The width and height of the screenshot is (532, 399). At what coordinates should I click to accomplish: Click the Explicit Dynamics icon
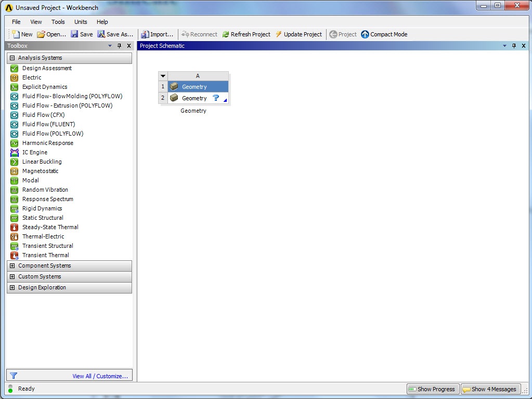click(14, 87)
